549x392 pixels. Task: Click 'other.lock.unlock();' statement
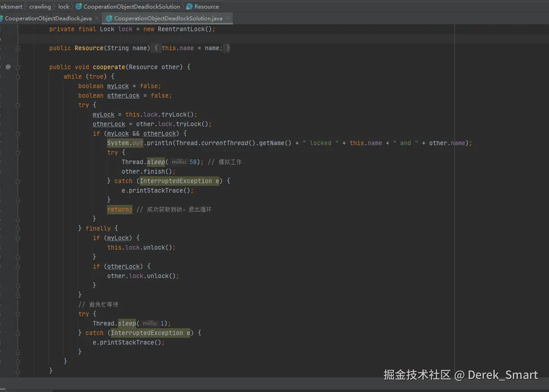pos(143,276)
